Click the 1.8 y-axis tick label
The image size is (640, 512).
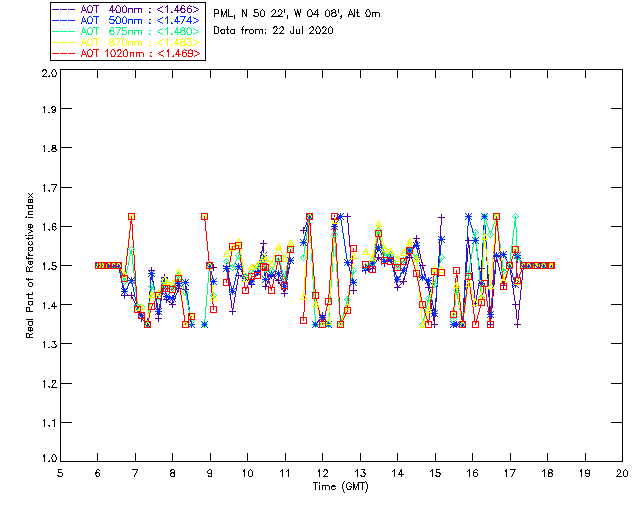(x=49, y=148)
